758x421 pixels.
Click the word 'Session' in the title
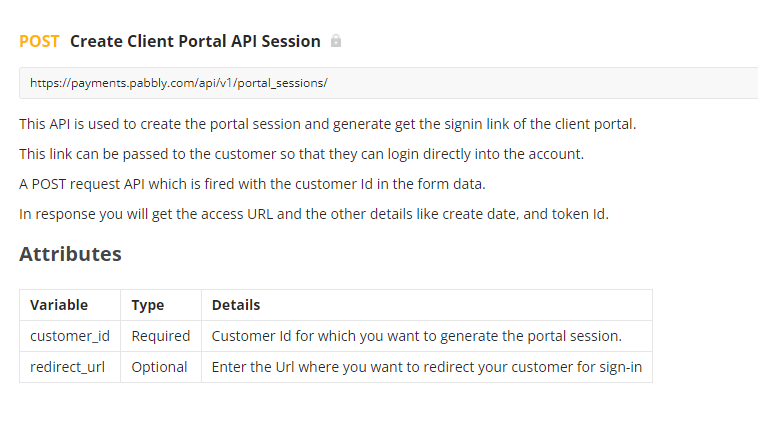click(x=291, y=42)
